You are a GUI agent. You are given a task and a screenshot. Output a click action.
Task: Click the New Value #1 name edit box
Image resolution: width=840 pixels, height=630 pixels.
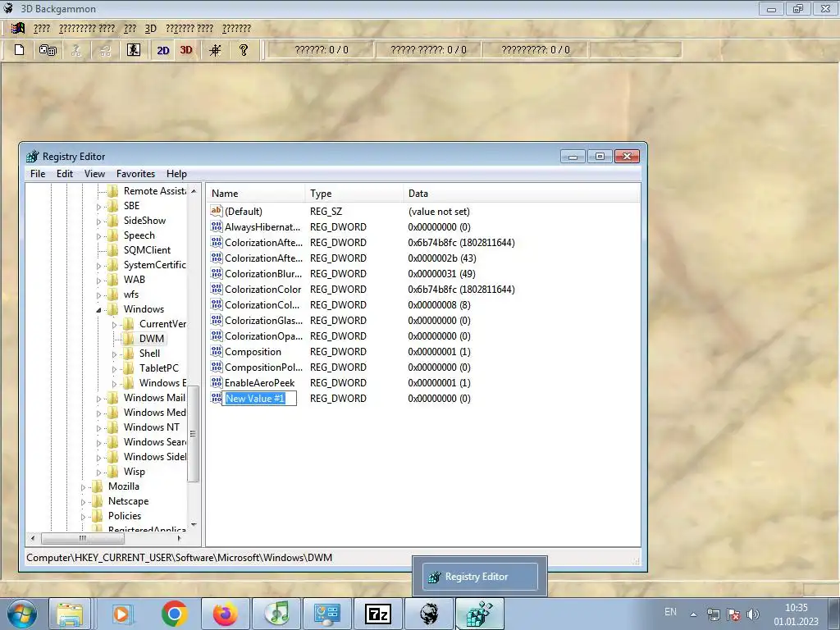(259, 399)
